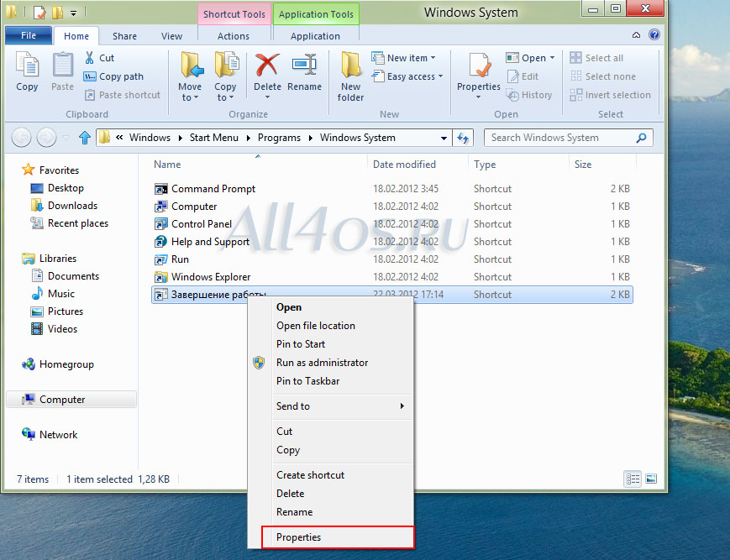Click the red Delete icon in ribbon
The image size is (730, 560).
click(x=267, y=65)
